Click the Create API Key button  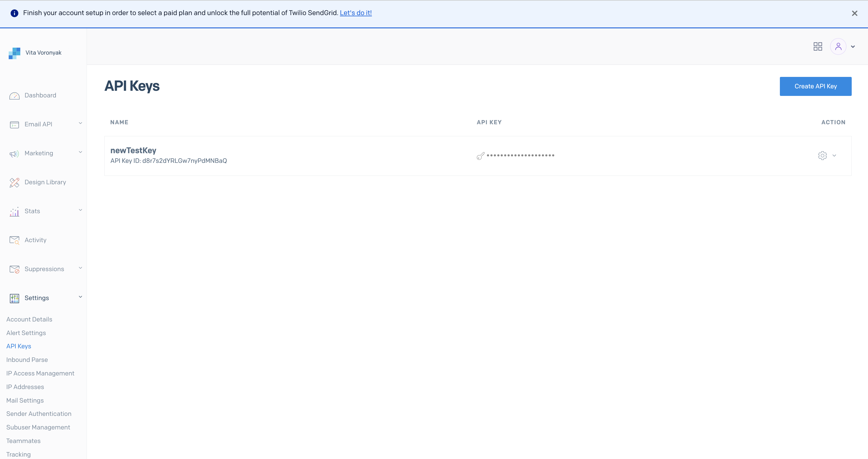pyautogui.click(x=815, y=86)
